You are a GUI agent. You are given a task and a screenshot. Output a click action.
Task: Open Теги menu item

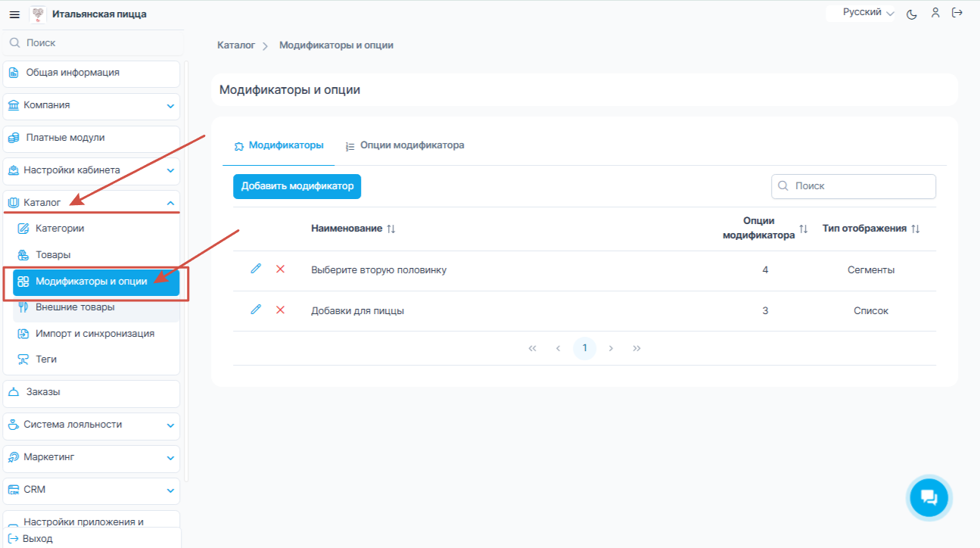coord(96,360)
